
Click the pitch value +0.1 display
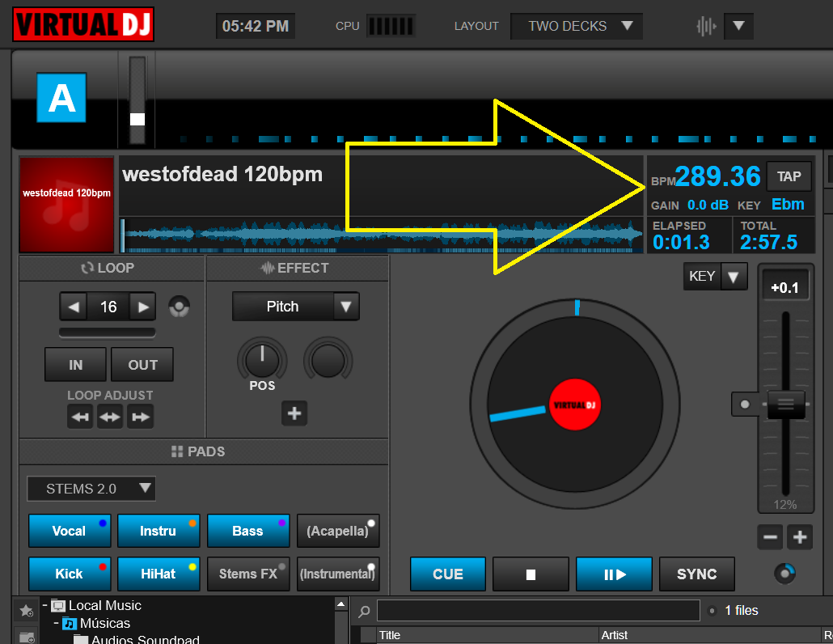coord(785,288)
